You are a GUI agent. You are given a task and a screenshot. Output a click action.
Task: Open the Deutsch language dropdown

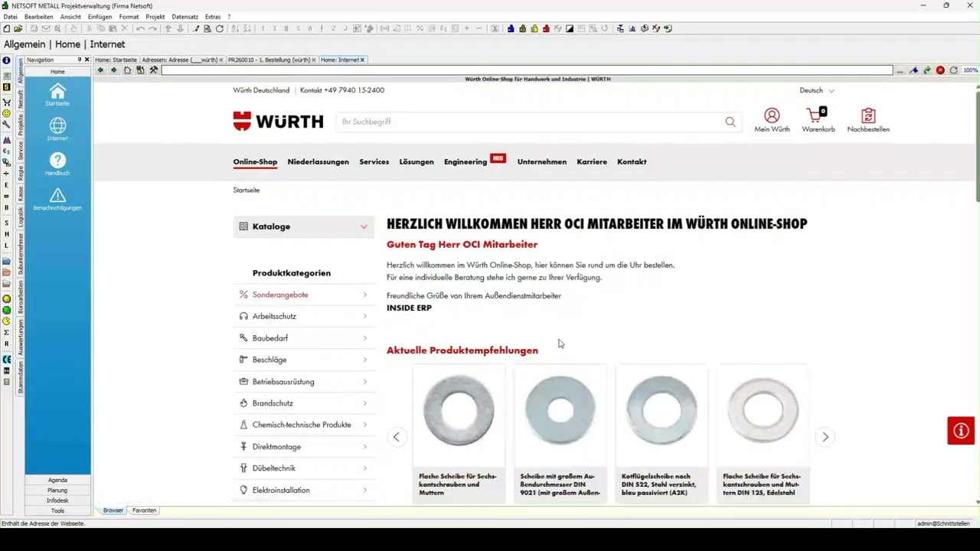[x=817, y=90]
